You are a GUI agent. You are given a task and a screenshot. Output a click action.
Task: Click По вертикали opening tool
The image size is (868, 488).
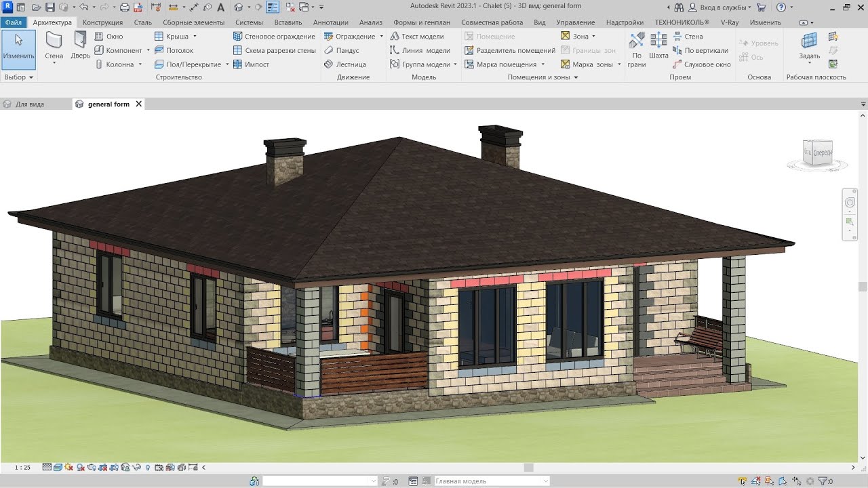(701, 50)
